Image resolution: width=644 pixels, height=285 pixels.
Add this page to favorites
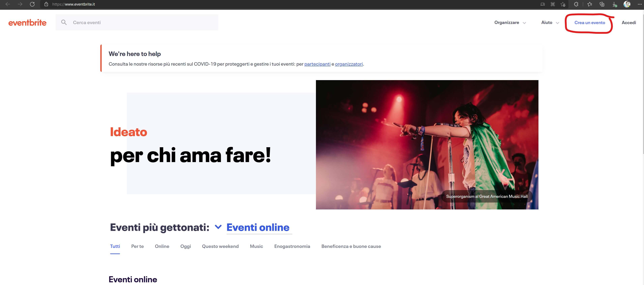click(563, 4)
